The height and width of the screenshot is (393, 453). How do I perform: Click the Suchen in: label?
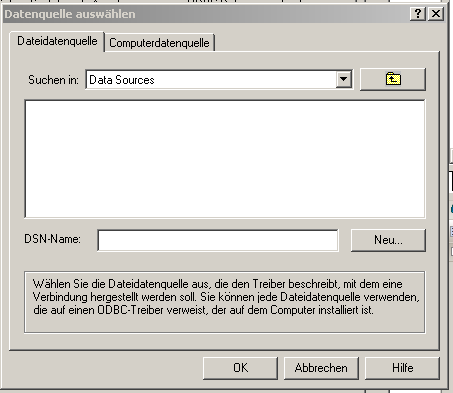pos(53,80)
